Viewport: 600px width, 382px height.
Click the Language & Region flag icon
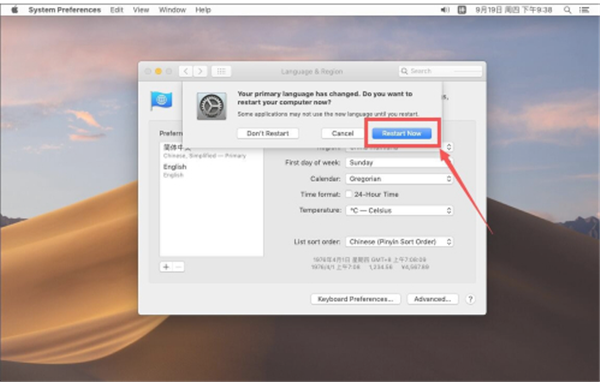click(x=161, y=101)
